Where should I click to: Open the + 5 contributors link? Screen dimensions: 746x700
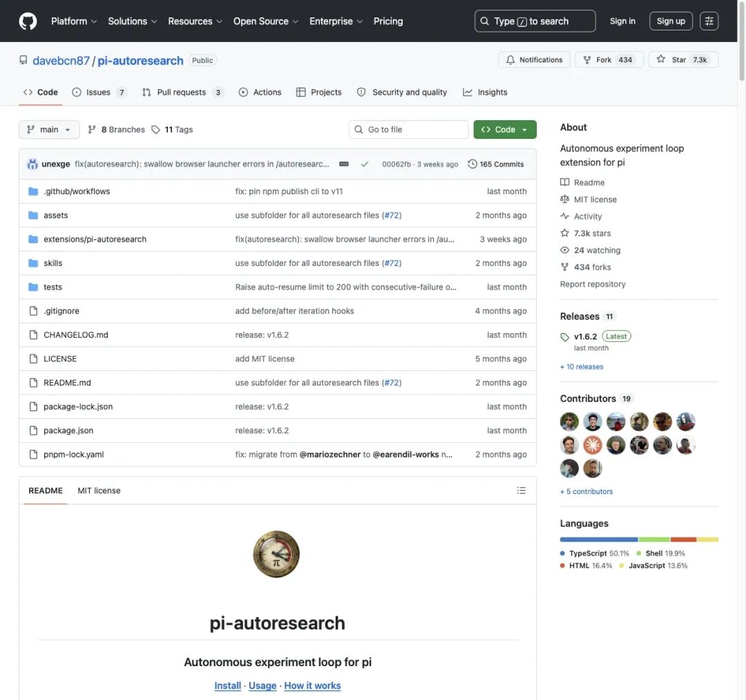pos(586,491)
